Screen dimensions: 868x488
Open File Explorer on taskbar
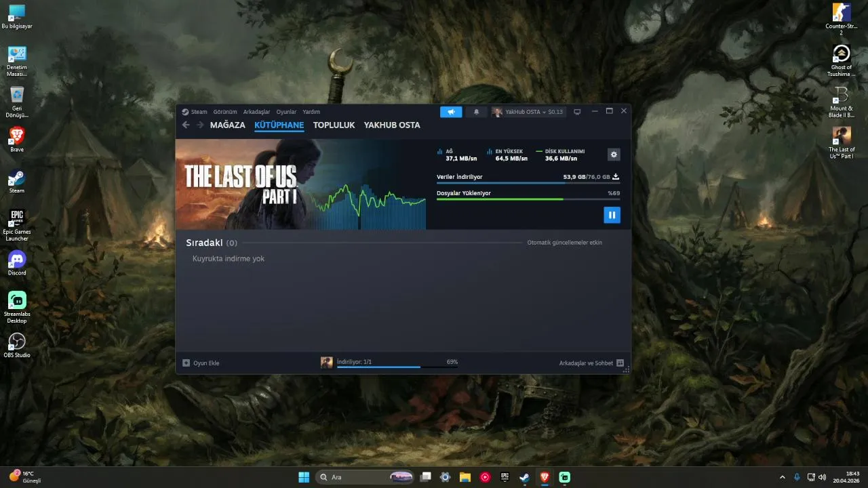(465, 477)
